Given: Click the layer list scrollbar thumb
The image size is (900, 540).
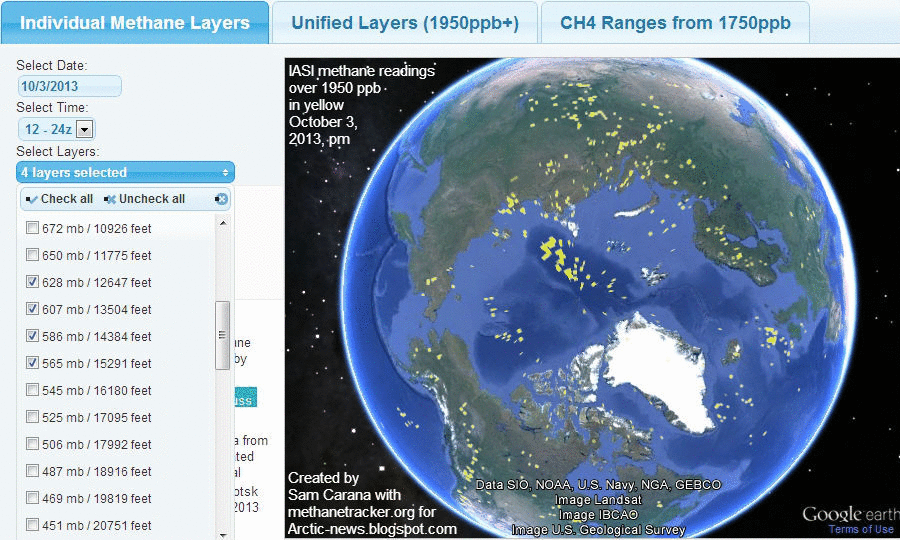Looking at the screenshot, I should pos(223,335).
